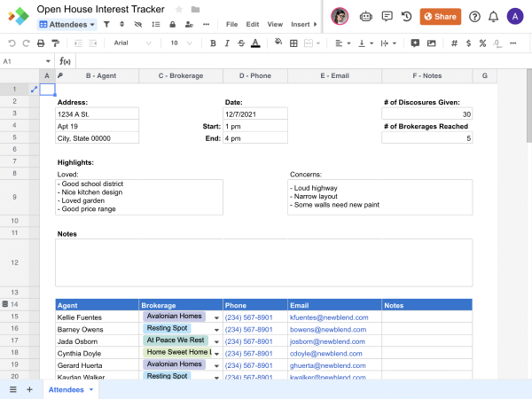The width and height of the screenshot is (532, 399).
Task: Open version history clock icon
Action: point(406,16)
